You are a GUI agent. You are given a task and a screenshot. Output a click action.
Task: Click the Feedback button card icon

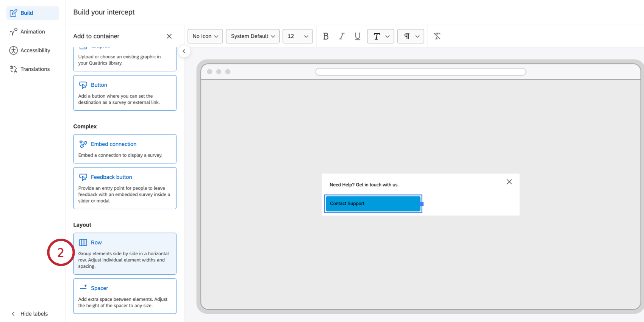click(x=83, y=177)
